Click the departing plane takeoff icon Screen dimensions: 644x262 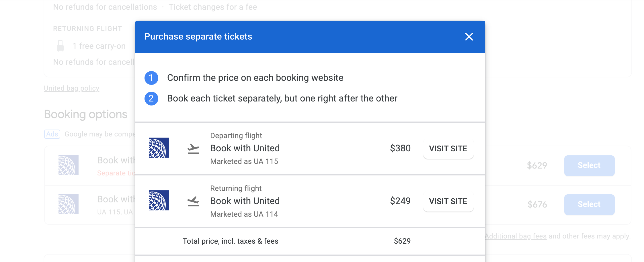193,148
